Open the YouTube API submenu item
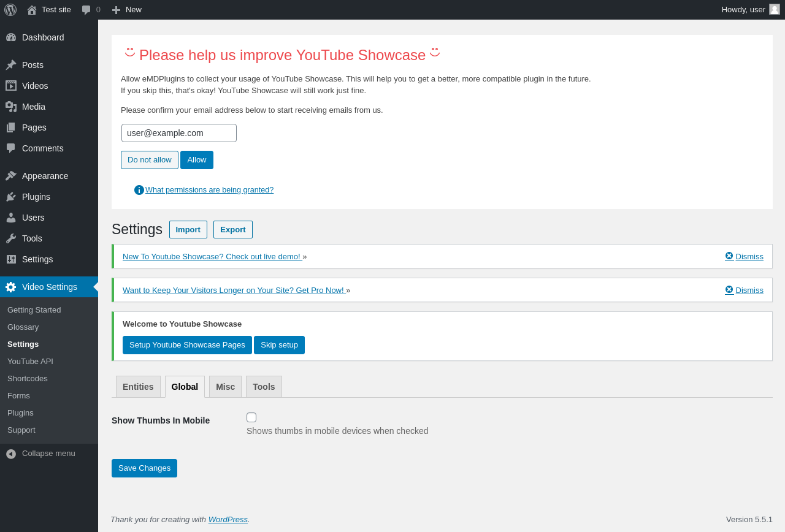The width and height of the screenshot is (785, 532). point(31,362)
